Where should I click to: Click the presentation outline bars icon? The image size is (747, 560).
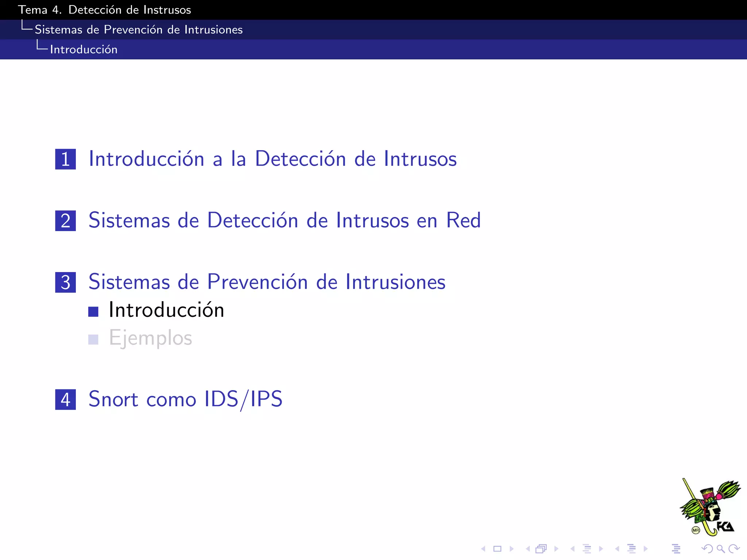pos(676,549)
